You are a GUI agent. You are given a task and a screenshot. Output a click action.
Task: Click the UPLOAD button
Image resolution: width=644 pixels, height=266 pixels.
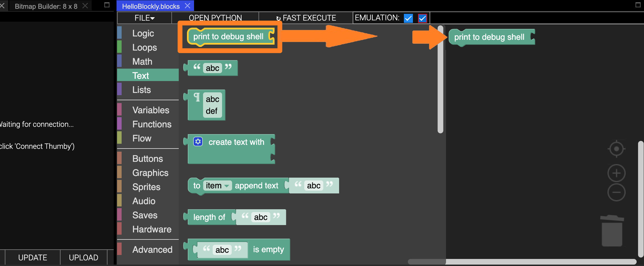click(83, 257)
